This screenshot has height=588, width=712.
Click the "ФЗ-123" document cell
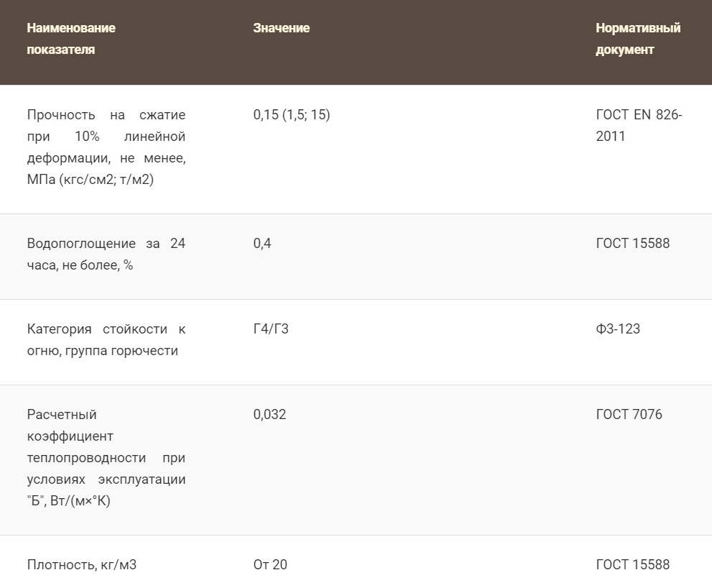pyautogui.click(x=618, y=329)
